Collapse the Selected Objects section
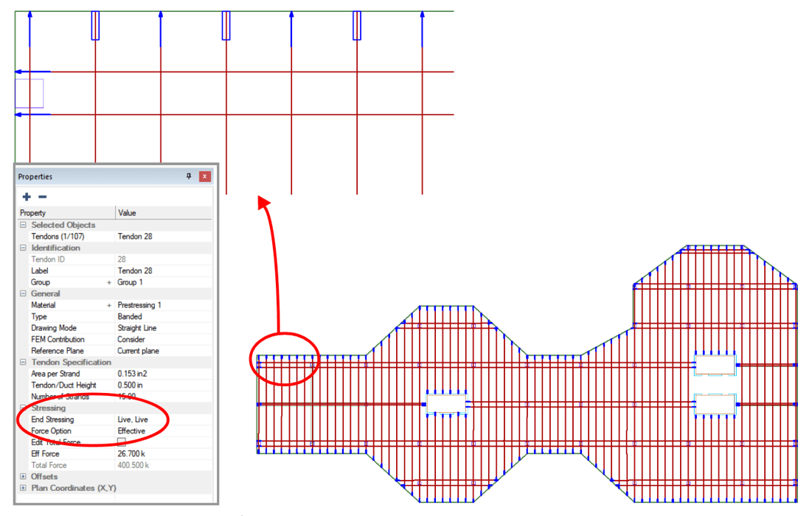 coord(23,225)
